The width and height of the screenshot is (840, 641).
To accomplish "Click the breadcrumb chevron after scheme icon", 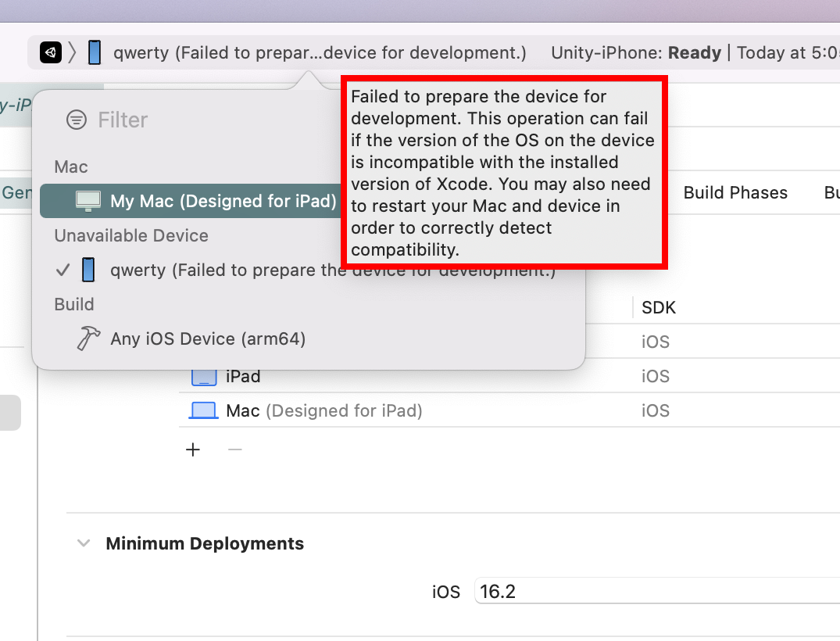I will click(x=73, y=52).
